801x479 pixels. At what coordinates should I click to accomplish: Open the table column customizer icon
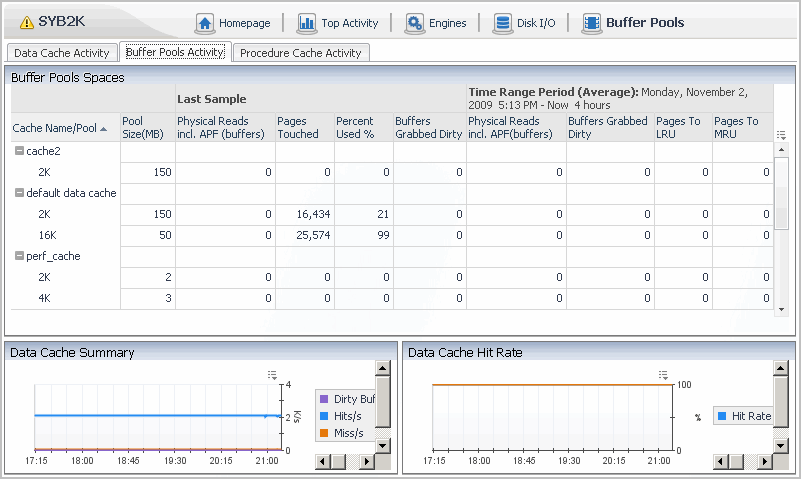coord(781,134)
